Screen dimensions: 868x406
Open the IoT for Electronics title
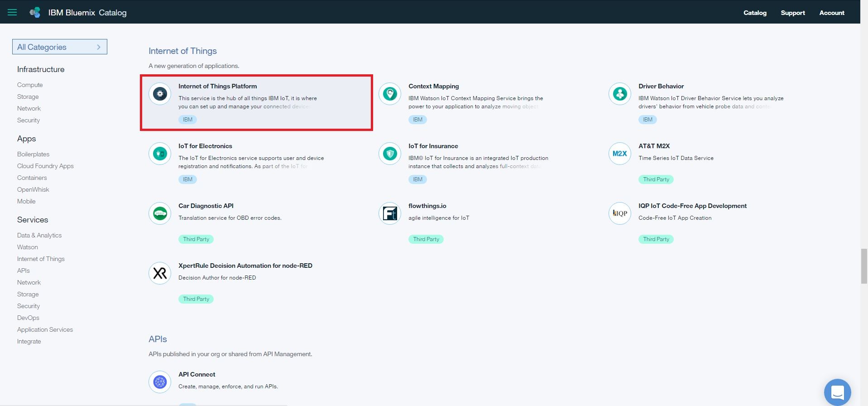pos(205,146)
